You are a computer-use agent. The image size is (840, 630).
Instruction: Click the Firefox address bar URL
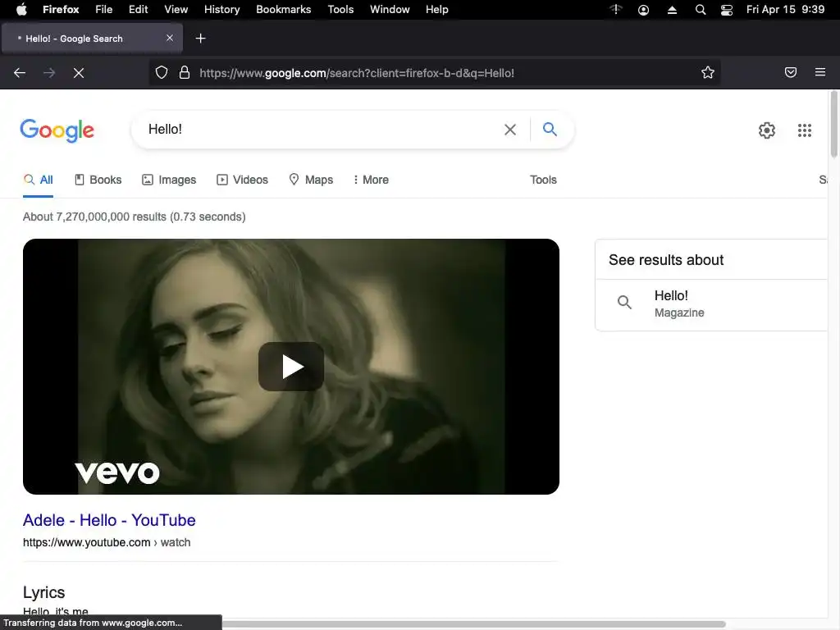(357, 73)
